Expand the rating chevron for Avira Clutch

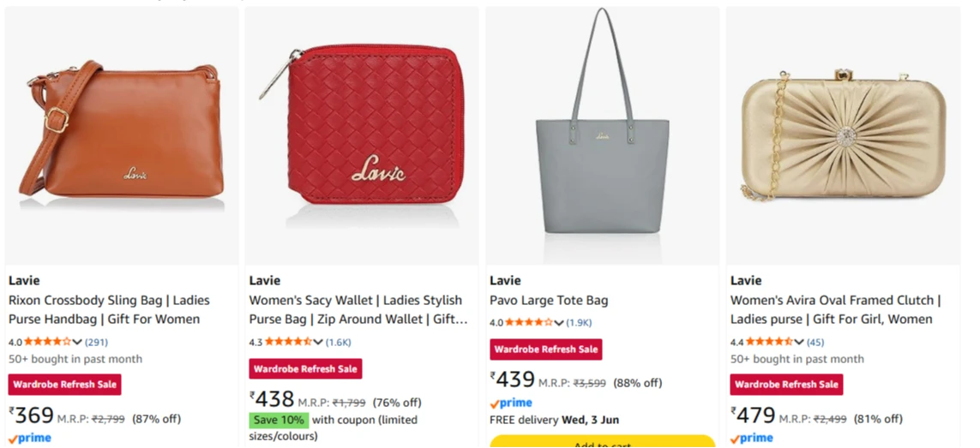[799, 342]
